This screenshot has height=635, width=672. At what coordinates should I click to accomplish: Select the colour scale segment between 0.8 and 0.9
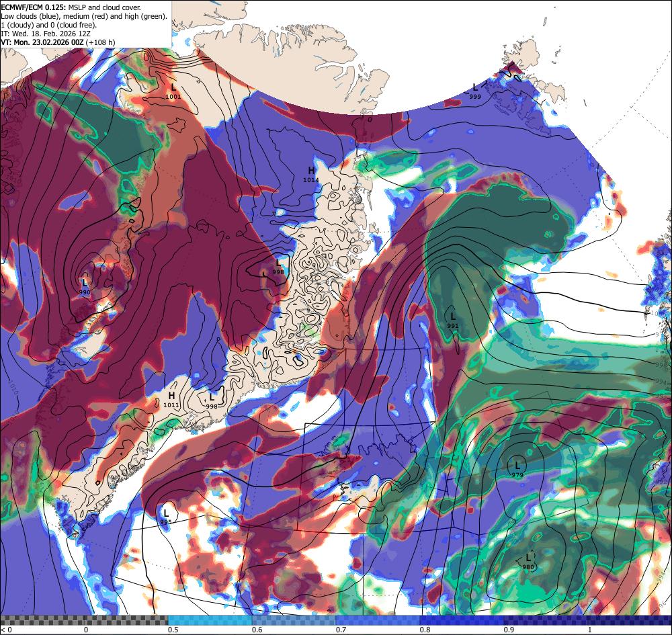click(x=462, y=620)
